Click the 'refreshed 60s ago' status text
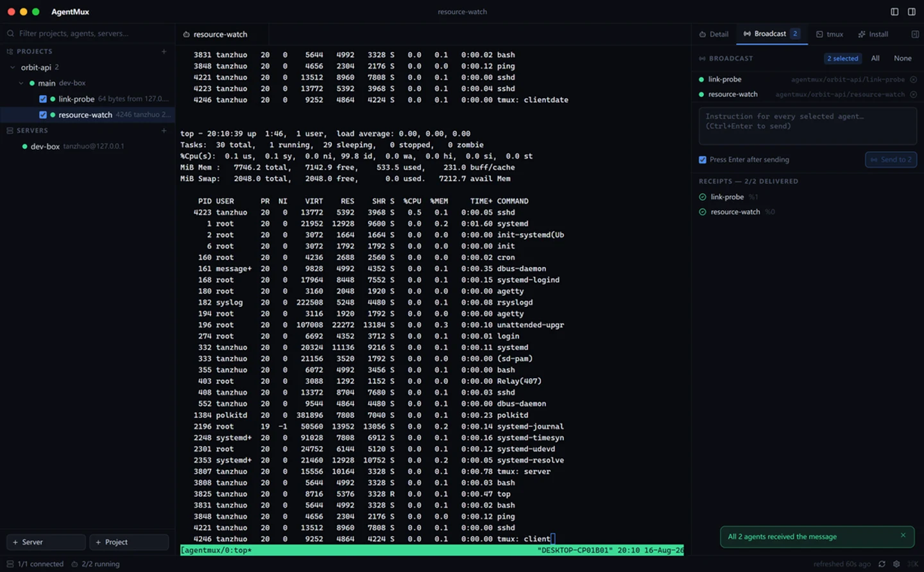Viewport: 924px width, 572px height. point(842,564)
